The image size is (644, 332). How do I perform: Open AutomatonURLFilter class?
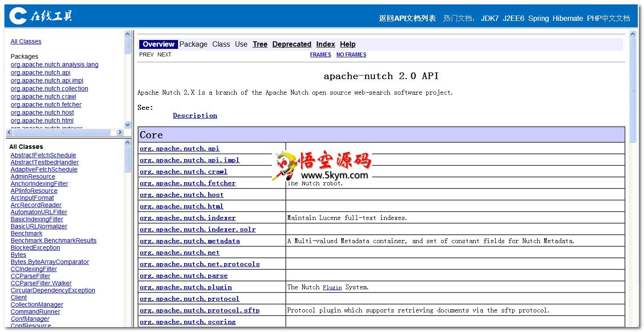39,212
